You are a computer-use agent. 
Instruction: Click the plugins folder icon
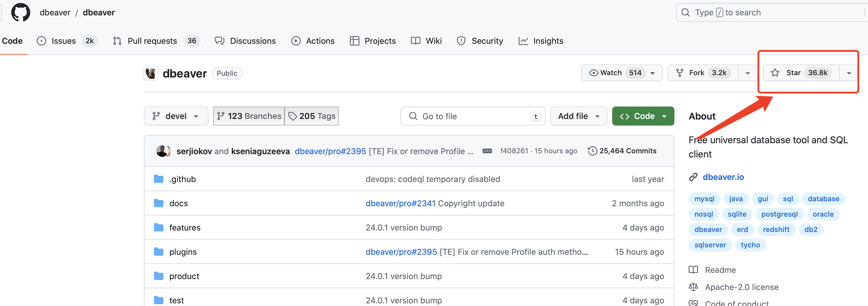point(158,252)
